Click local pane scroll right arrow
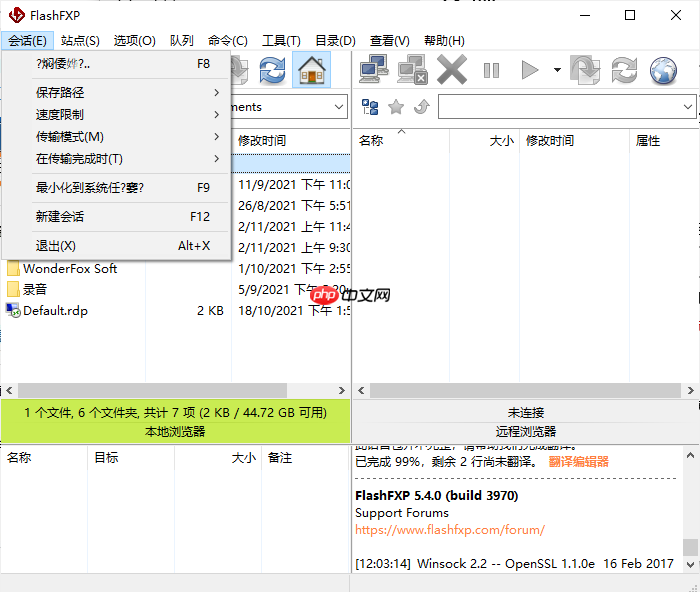Viewport: 700px width, 592px height. coord(342,390)
